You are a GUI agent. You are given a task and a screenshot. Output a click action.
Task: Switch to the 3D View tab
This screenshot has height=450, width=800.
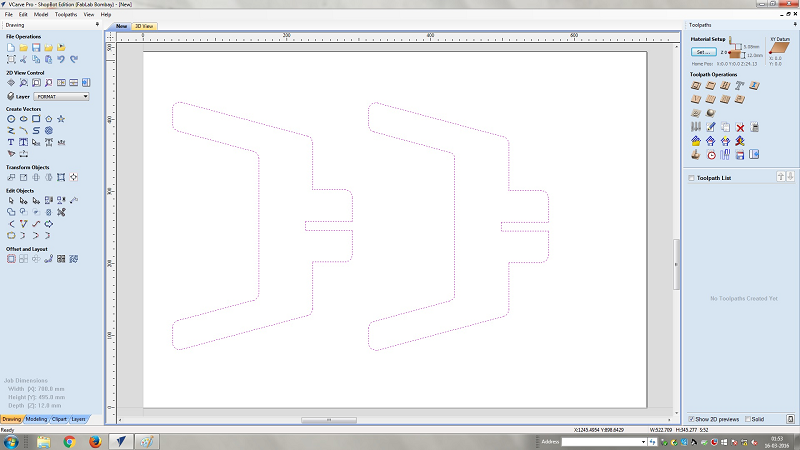pyautogui.click(x=144, y=26)
